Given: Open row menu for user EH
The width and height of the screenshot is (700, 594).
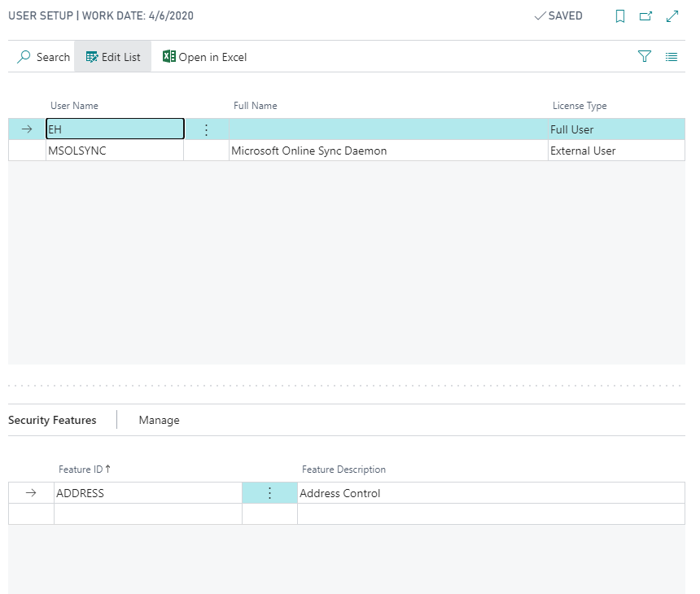Looking at the screenshot, I should pos(206,129).
